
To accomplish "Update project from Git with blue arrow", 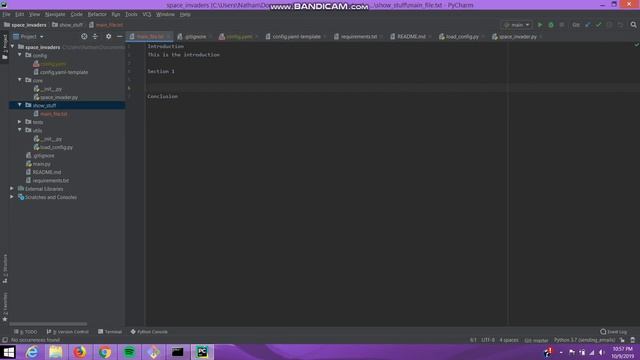I will (x=588, y=25).
